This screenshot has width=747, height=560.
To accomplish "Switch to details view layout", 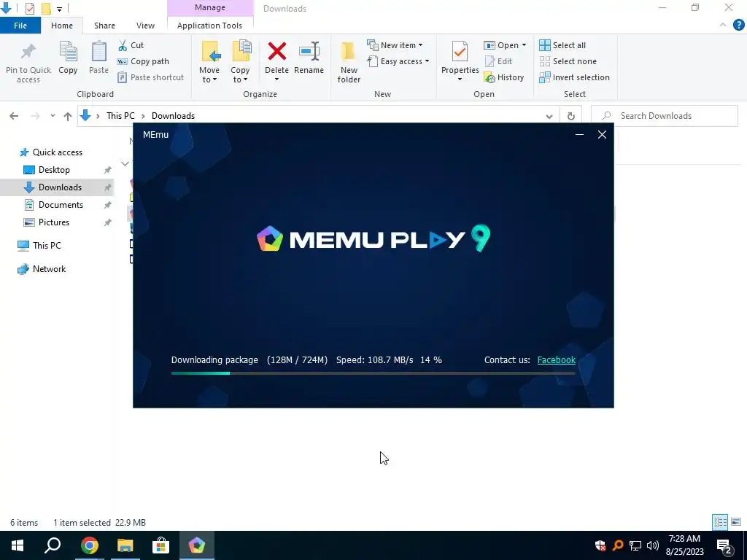I will click(720, 522).
